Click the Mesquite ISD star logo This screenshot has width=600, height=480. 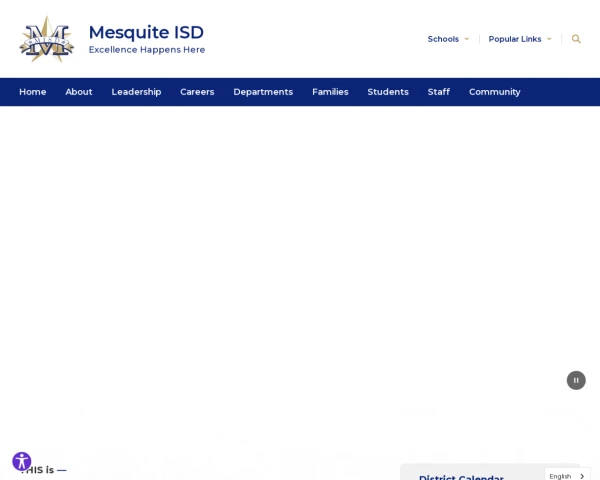click(x=47, y=39)
